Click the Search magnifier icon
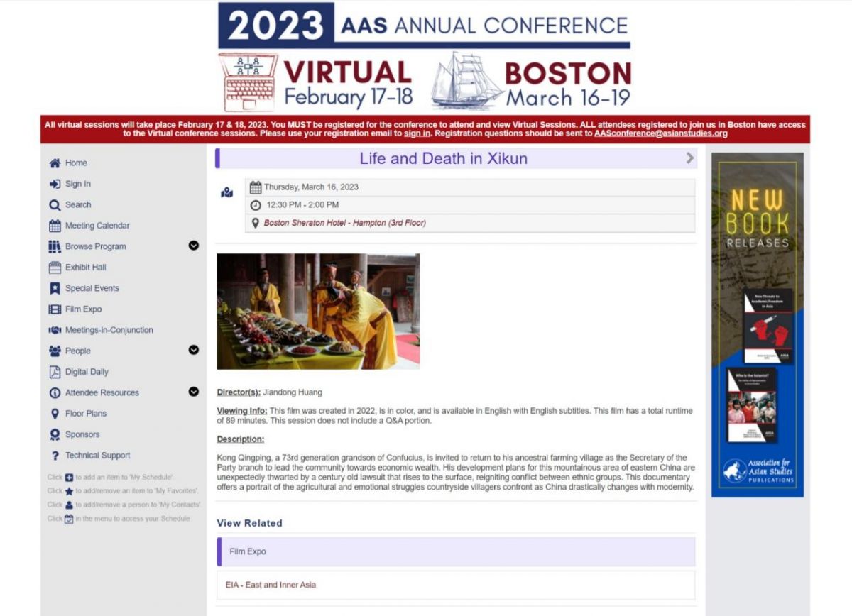Viewport: 852px width, 616px height. coord(55,205)
